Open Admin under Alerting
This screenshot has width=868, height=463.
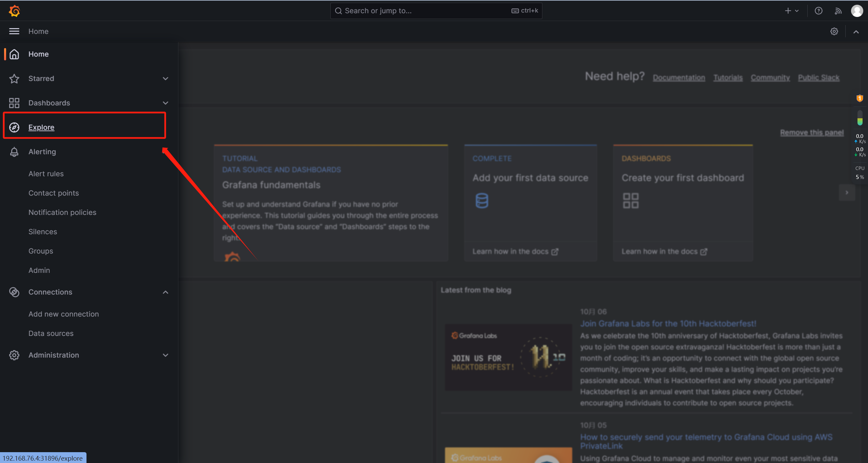39,270
